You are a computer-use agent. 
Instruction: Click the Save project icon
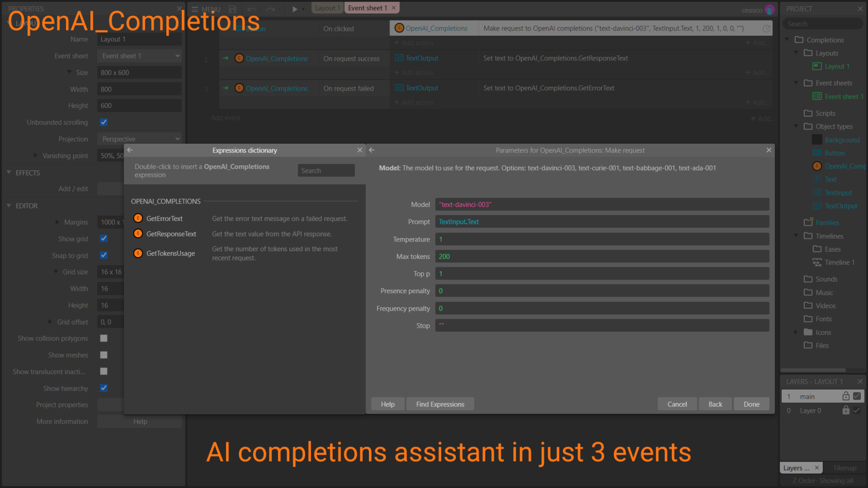232,8
